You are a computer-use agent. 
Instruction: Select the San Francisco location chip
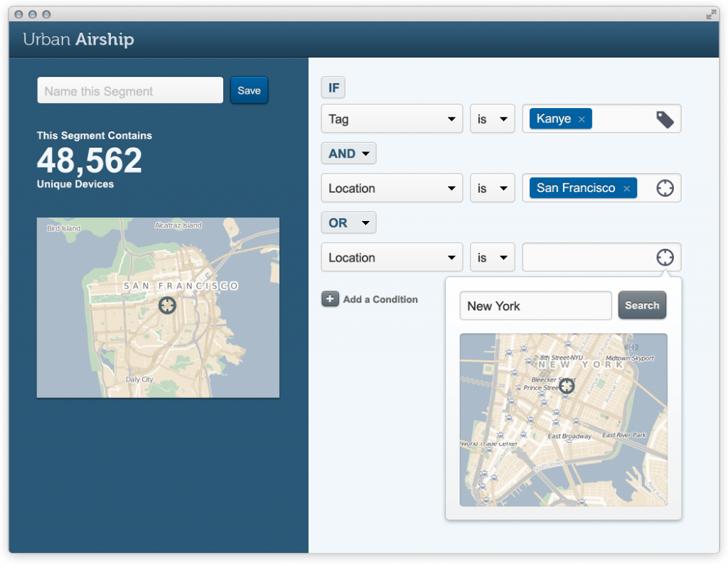[x=583, y=188]
